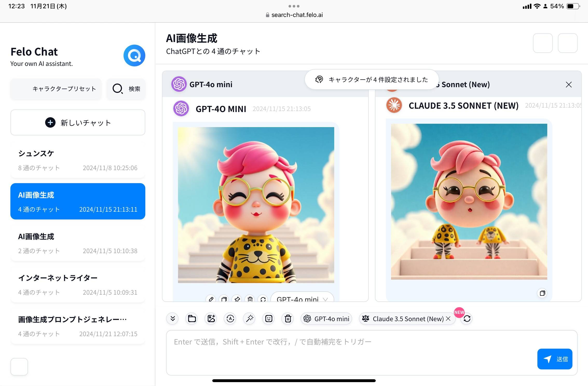Expand the GPT-4o mini dropdown under the image
588x386 pixels.
pyautogui.click(x=302, y=299)
